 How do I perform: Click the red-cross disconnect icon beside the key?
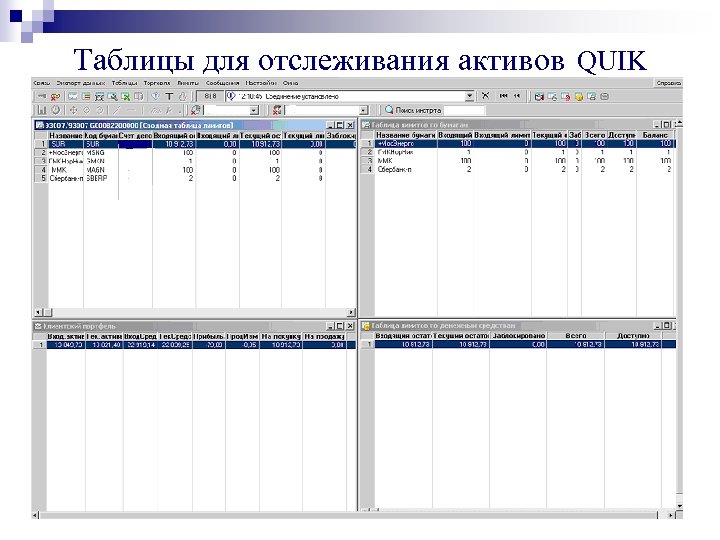pyautogui.click(x=56, y=96)
